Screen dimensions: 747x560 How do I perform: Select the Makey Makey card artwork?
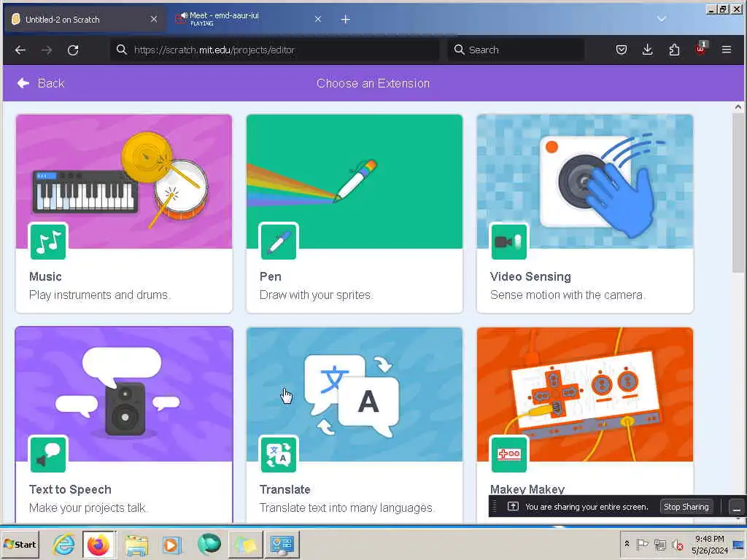pyautogui.click(x=585, y=394)
